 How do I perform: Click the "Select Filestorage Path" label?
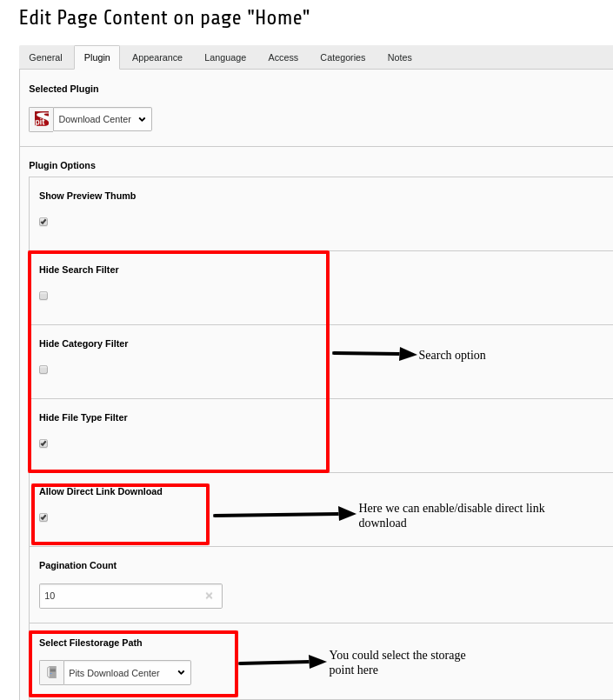(x=90, y=643)
